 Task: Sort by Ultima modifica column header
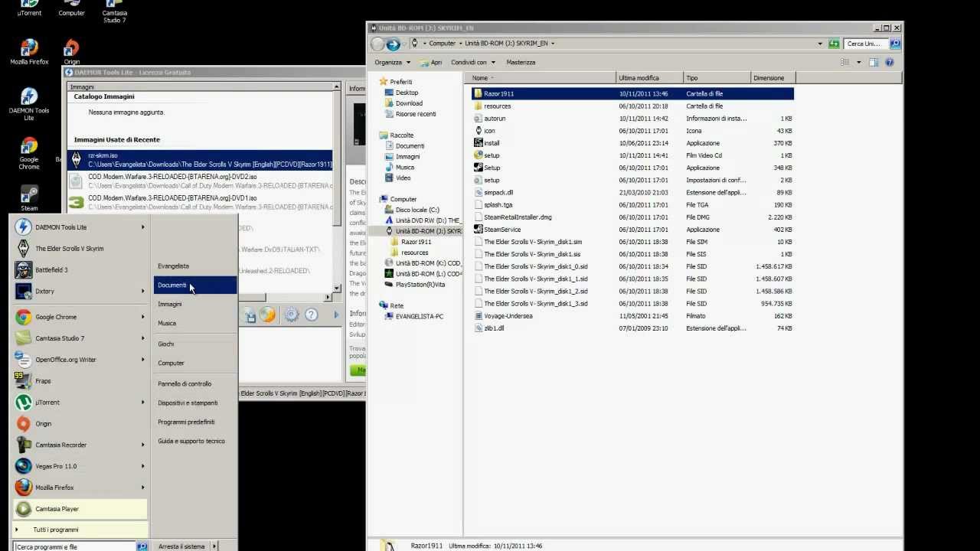[649, 78]
